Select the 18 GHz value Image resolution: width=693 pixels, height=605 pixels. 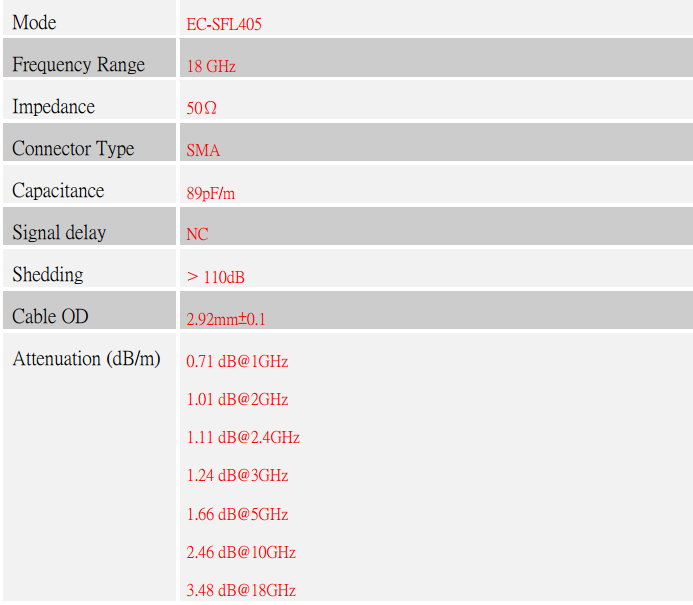click(x=211, y=66)
